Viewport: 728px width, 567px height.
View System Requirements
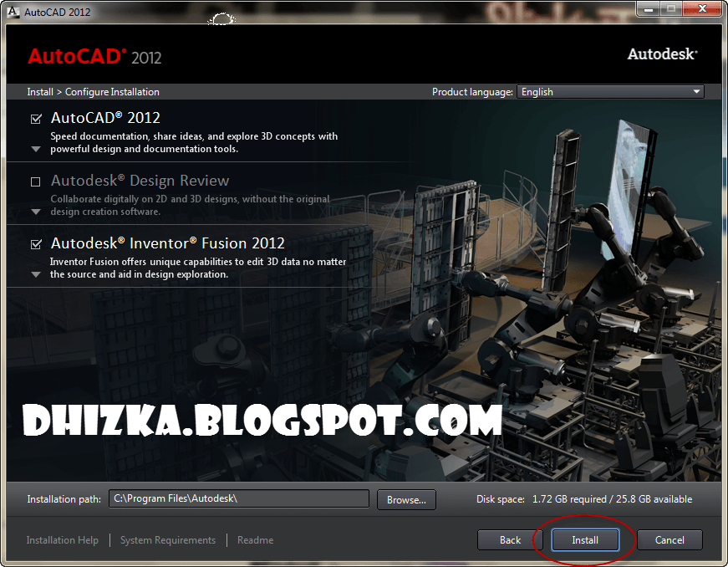(167, 539)
